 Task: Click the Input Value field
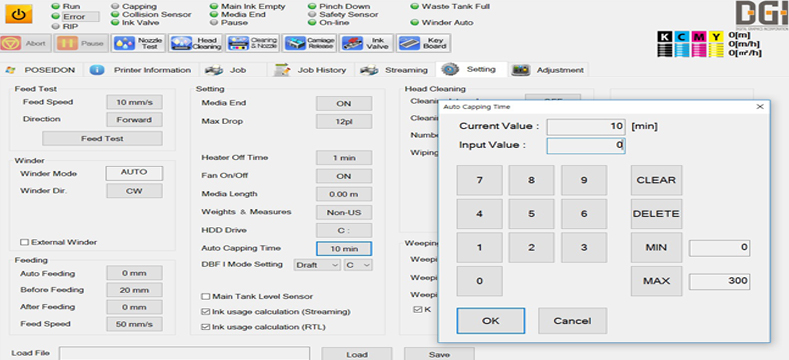coord(586,146)
